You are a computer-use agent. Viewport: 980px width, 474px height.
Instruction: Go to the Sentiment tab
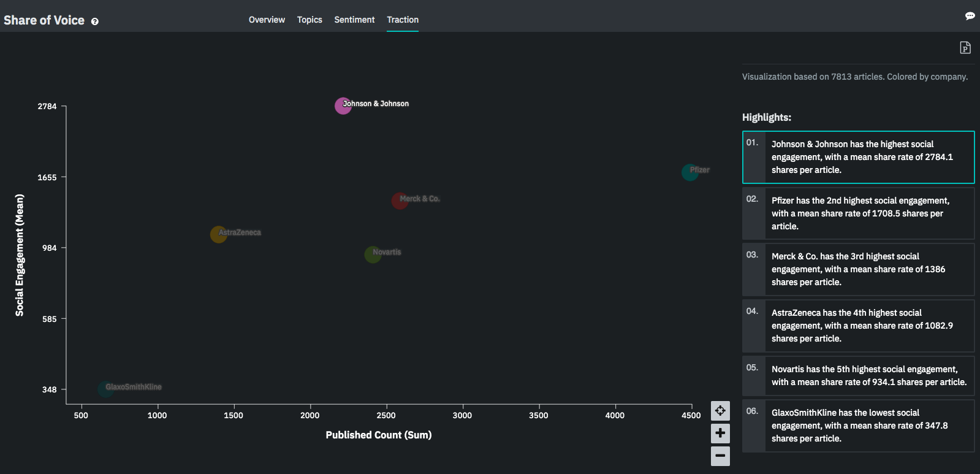point(354,20)
